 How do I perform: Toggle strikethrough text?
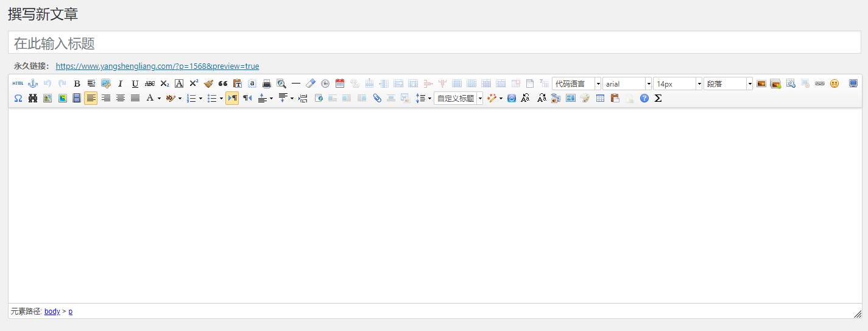pos(150,84)
